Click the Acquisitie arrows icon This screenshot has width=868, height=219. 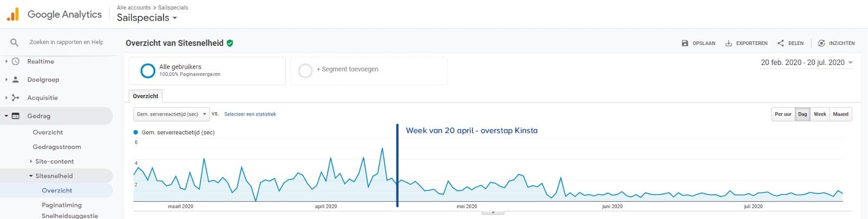16,98
